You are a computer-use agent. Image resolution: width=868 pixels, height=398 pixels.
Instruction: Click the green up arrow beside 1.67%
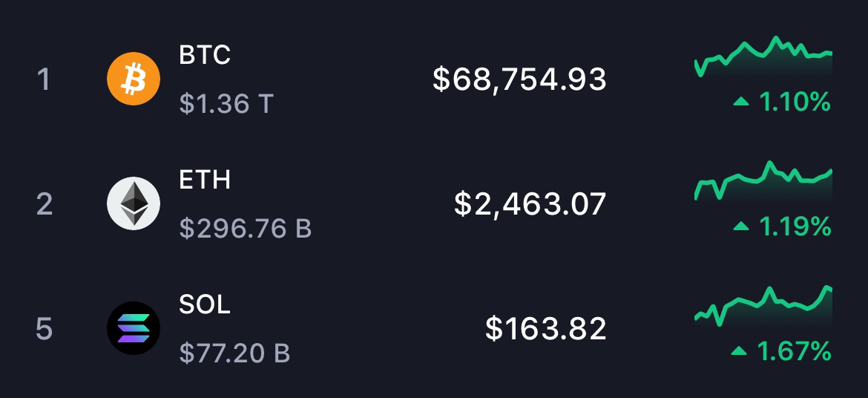coord(739,351)
